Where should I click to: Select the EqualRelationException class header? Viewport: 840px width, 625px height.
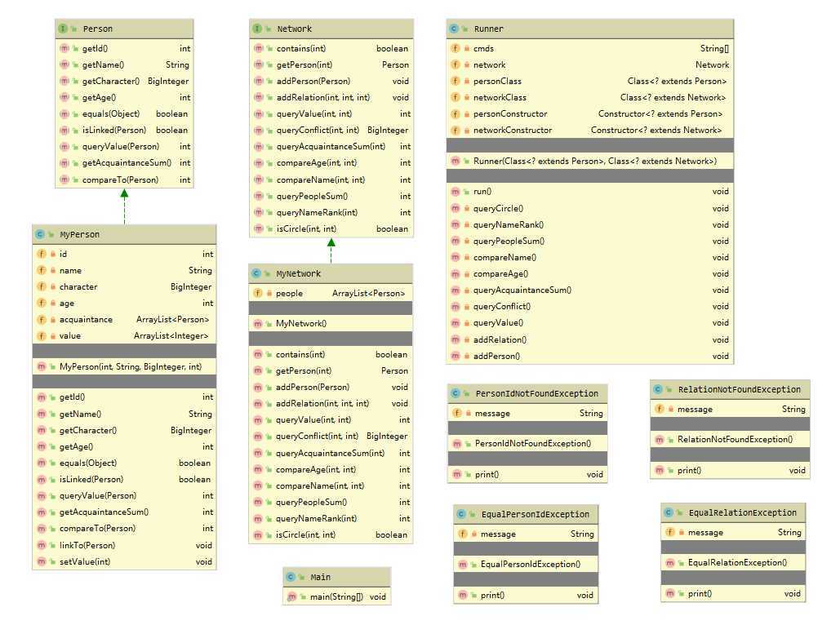click(733, 512)
